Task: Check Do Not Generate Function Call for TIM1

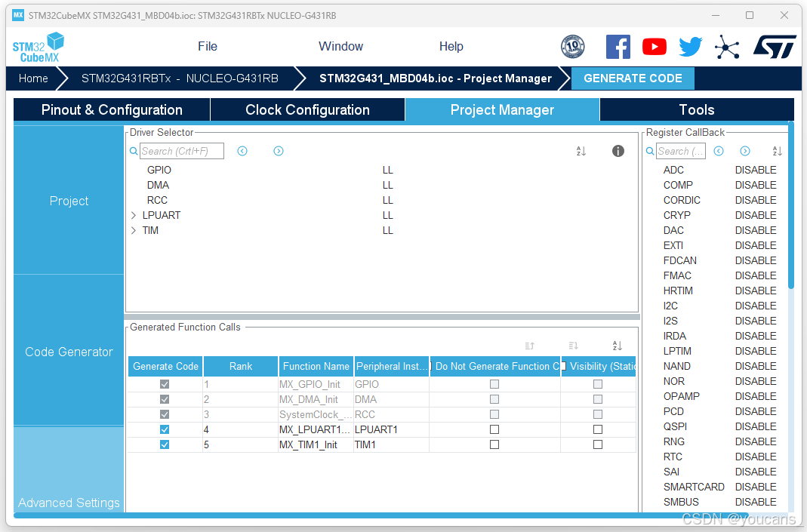Action: click(x=494, y=444)
